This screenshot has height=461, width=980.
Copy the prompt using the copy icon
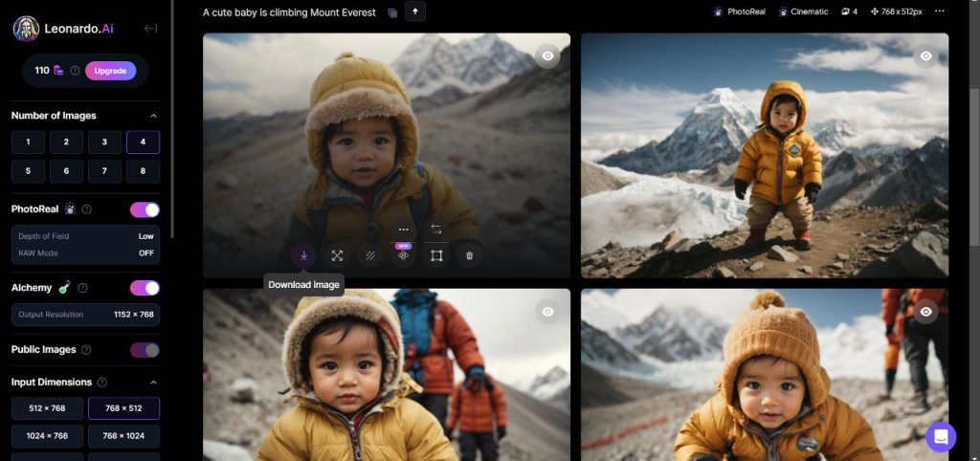(392, 12)
